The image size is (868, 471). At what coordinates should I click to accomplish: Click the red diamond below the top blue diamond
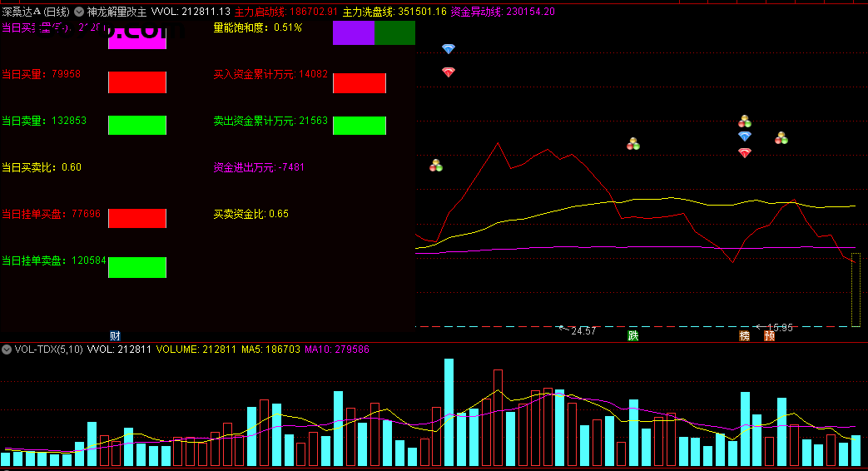coord(449,72)
